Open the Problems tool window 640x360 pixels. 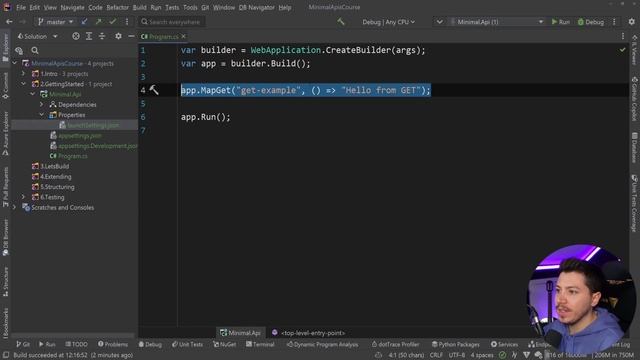pyautogui.click(x=113, y=344)
